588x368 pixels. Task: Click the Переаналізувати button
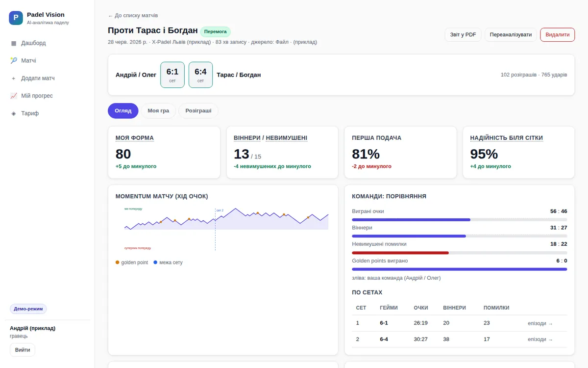pos(511,35)
